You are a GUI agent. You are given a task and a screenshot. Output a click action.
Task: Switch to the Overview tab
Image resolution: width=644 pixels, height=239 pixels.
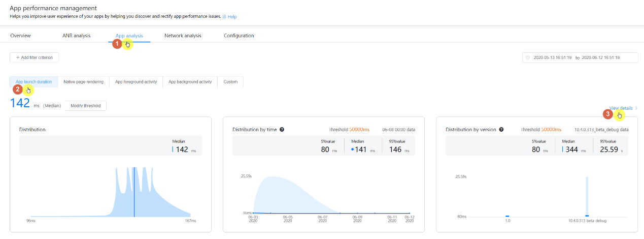click(20, 36)
